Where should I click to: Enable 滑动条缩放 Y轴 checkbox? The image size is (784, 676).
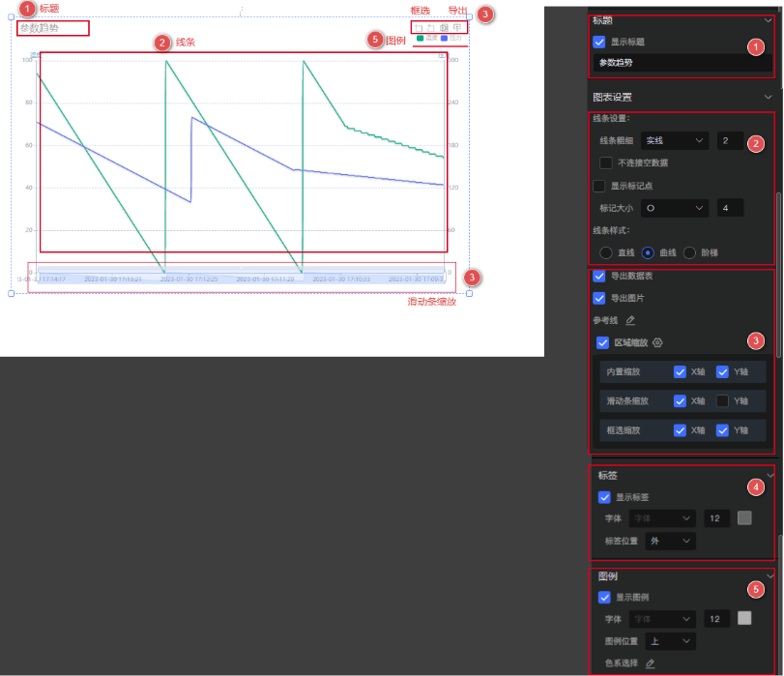point(722,400)
